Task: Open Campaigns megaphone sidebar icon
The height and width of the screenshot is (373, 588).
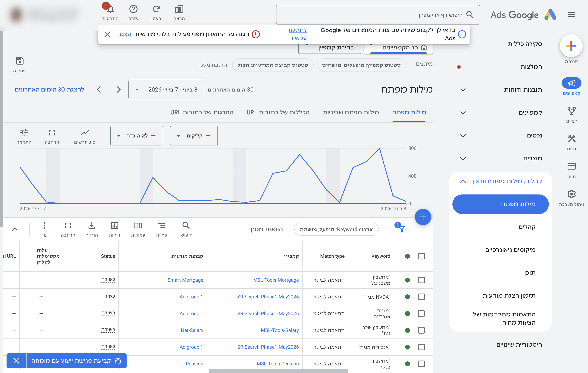Action: [571, 83]
